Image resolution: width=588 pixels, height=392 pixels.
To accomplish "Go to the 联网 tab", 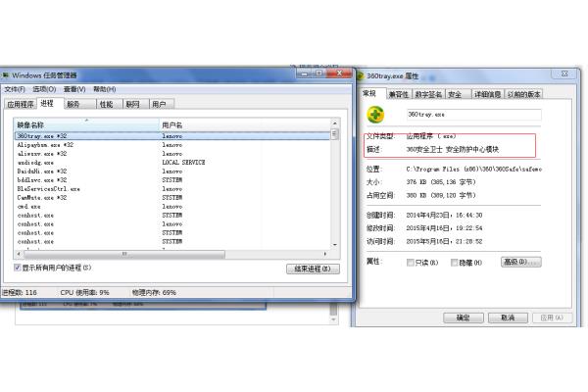I will click(136, 104).
